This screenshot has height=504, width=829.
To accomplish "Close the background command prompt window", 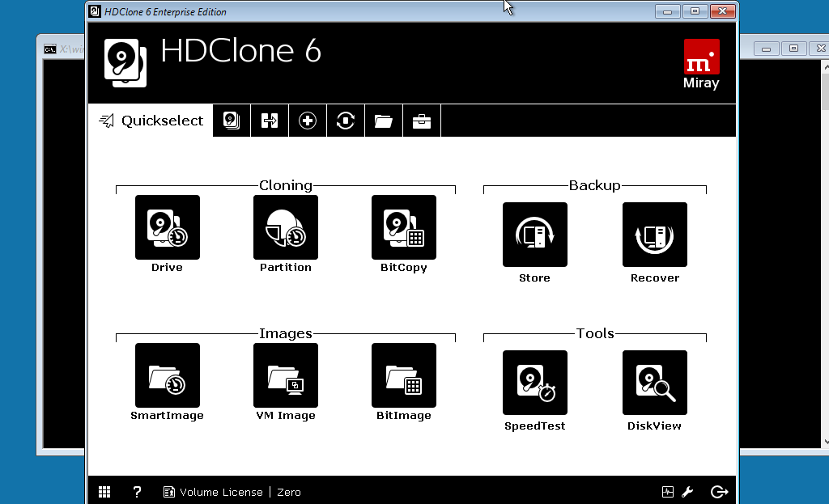I will click(x=820, y=49).
